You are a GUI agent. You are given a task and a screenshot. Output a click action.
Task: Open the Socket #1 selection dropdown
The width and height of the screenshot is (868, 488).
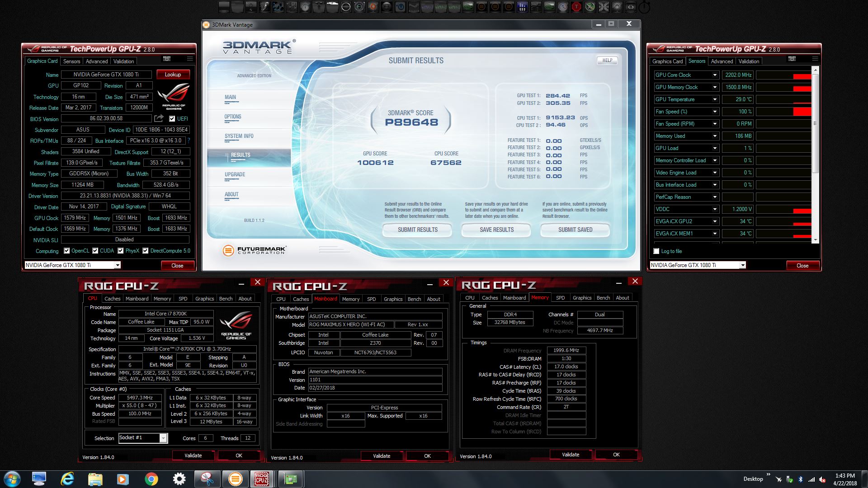163,438
